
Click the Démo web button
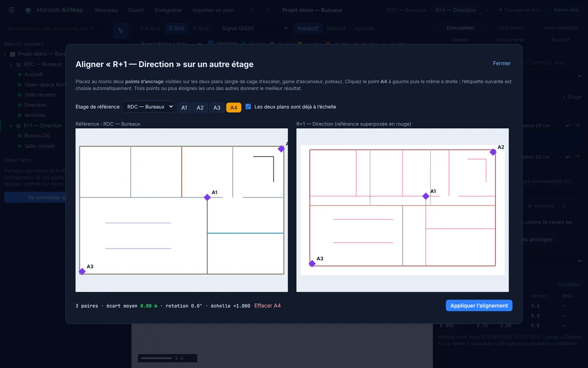click(566, 10)
